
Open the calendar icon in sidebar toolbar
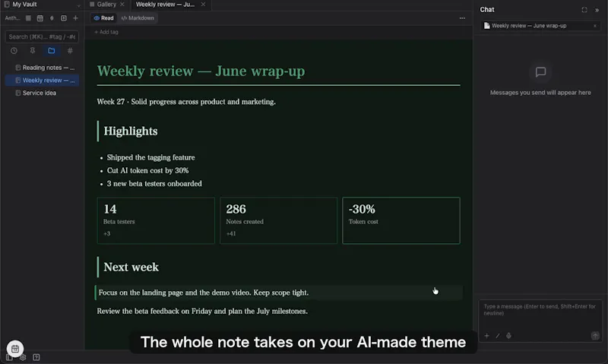(40, 18)
